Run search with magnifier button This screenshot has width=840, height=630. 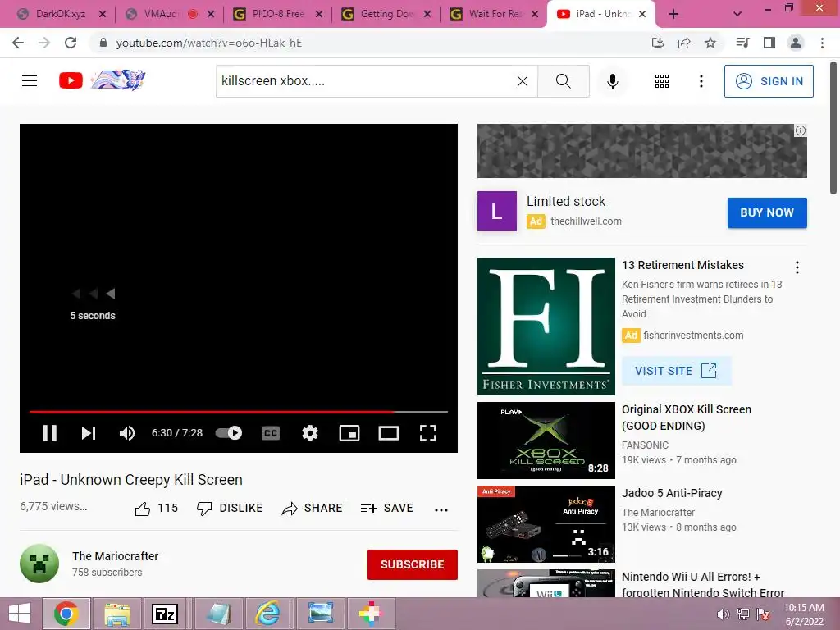563,81
